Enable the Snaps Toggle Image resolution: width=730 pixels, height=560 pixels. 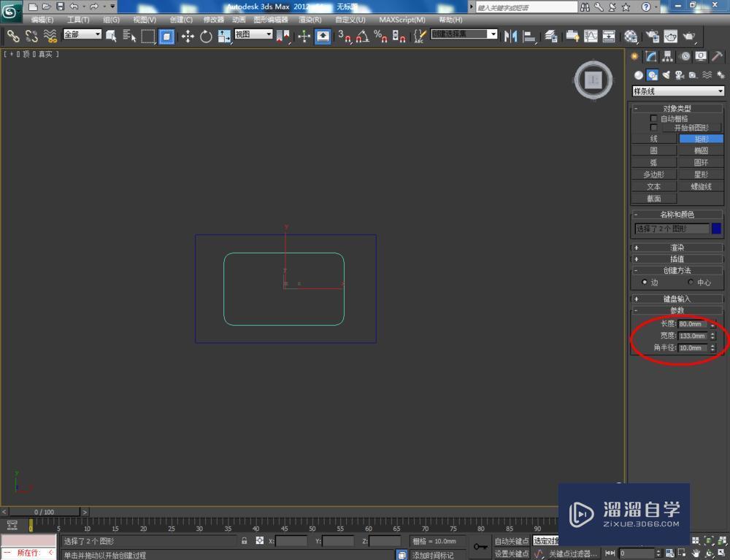tap(341, 37)
